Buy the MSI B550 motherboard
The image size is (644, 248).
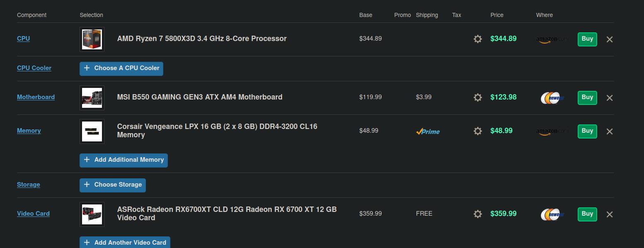click(x=587, y=97)
